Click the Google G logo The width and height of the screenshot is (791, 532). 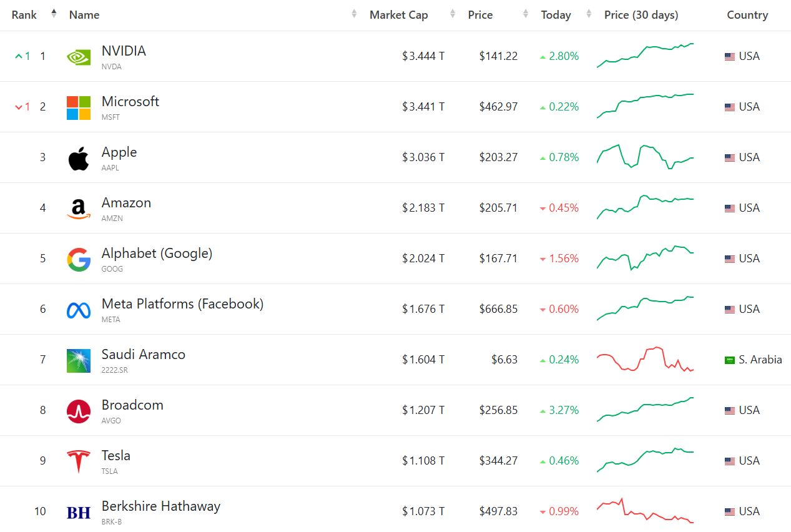tap(79, 259)
